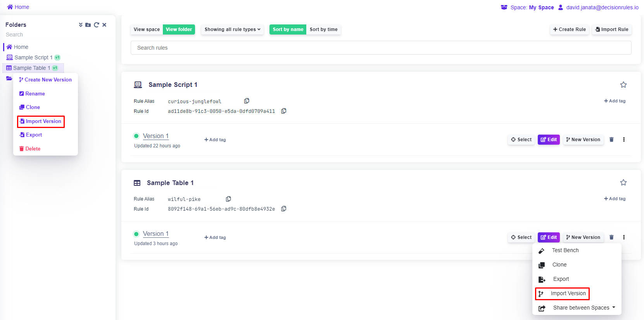This screenshot has width=644, height=320.
Task: Click the new folder icon in Folders header
Action: pos(88,25)
